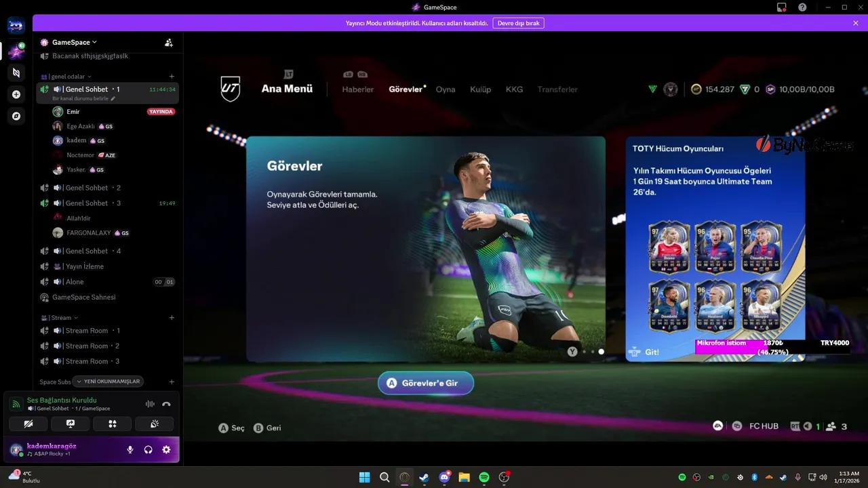Open the soundboard panel
868x488 pixels.
click(155, 424)
